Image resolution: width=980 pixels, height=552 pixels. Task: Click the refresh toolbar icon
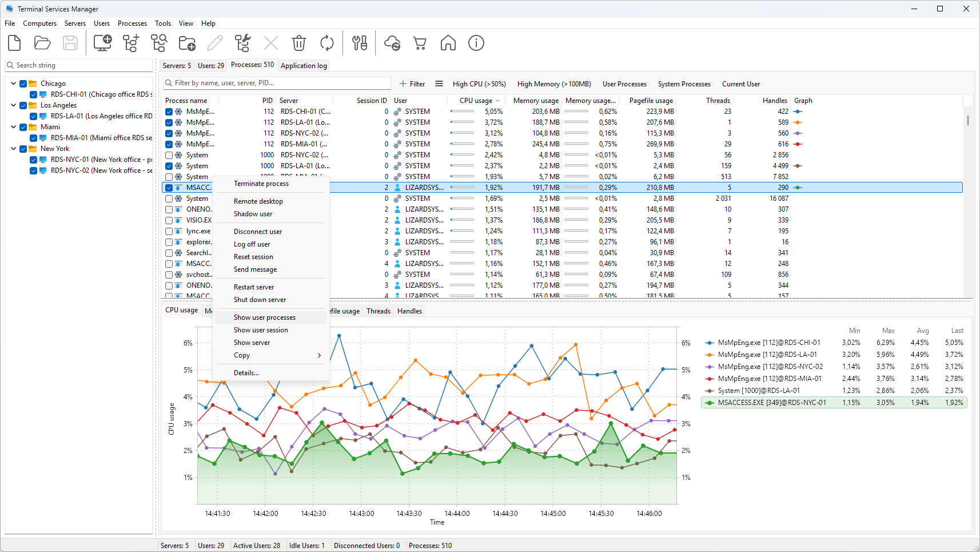pyautogui.click(x=327, y=43)
